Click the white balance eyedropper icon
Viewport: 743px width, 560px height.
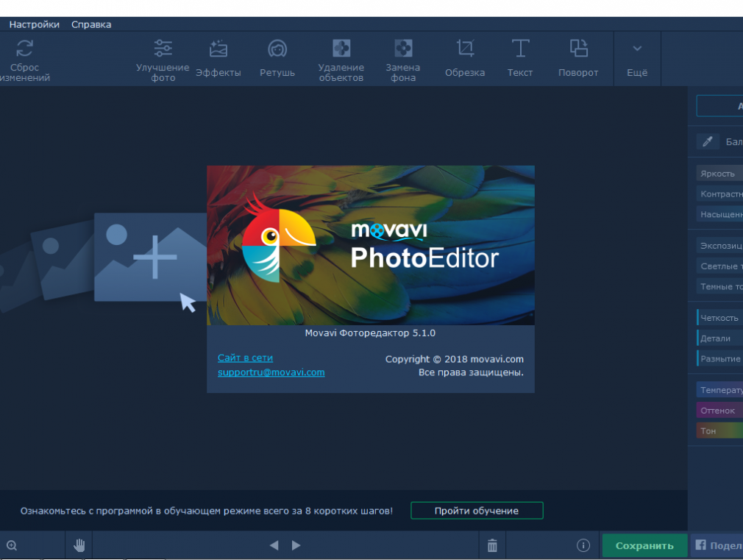click(708, 141)
